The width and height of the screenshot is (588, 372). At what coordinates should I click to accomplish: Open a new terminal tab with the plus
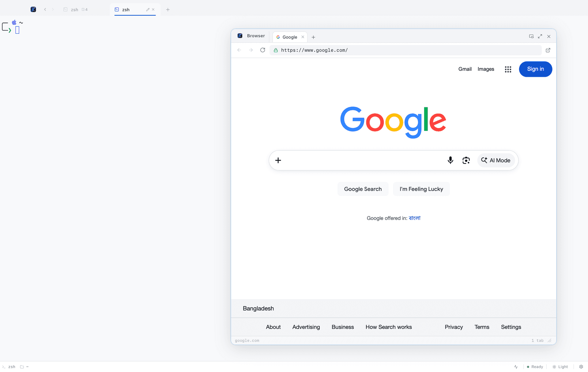click(x=168, y=9)
